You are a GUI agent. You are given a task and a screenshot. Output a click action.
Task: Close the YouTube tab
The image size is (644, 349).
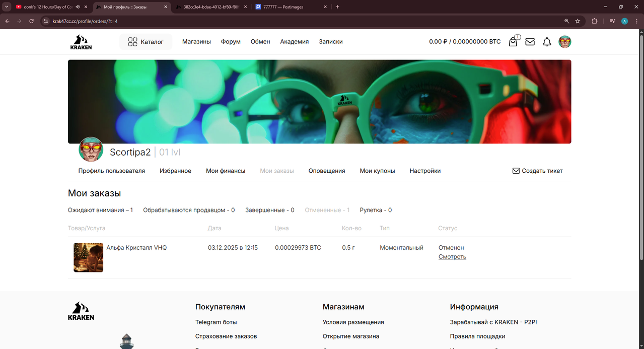pos(86,7)
